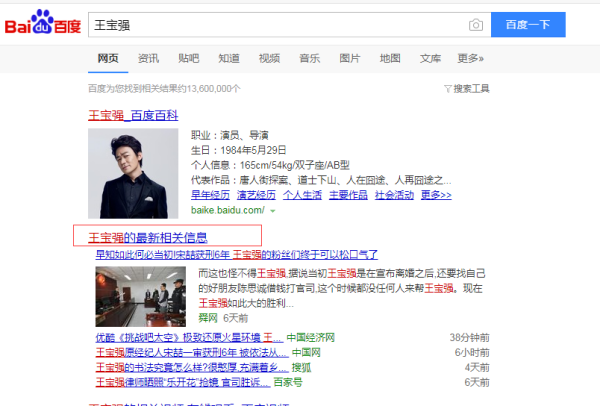
Task: Open the 个人生活 sublink
Action: coord(302,195)
